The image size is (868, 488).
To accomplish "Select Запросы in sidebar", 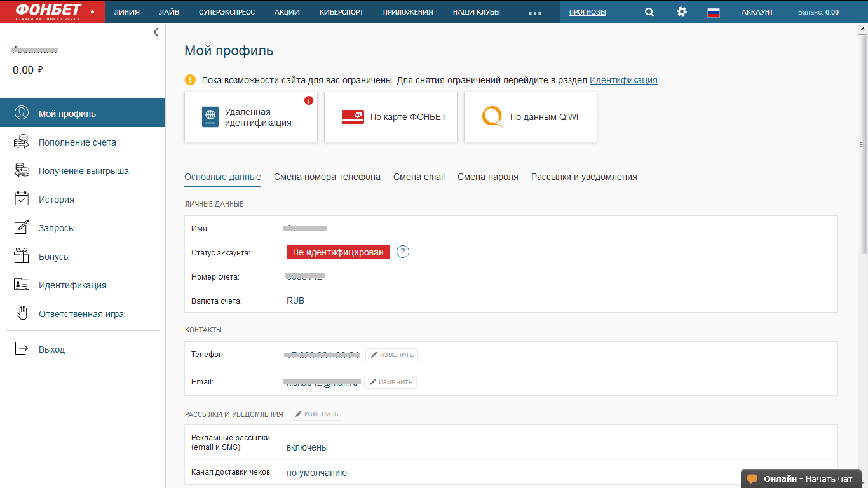I will pyautogui.click(x=83, y=228).
